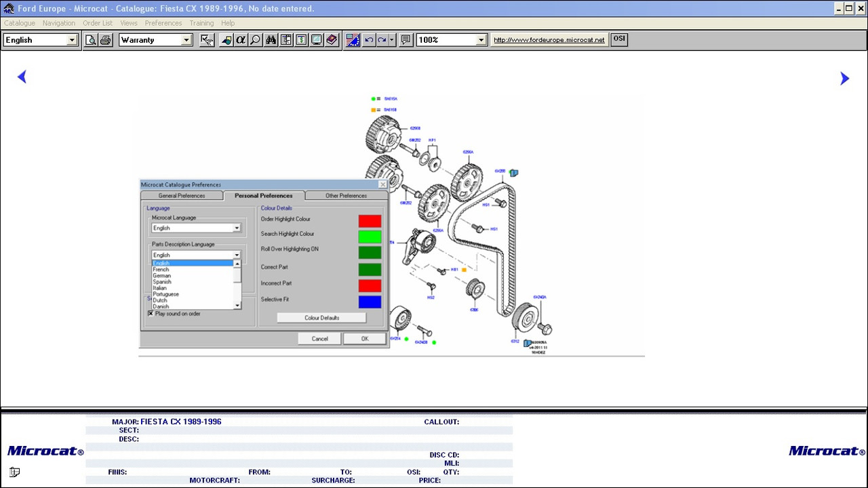Image resolution: width=868 pixels, height=488 pixels.
Task: Select Italian in the language list
Action: point(193,288)
